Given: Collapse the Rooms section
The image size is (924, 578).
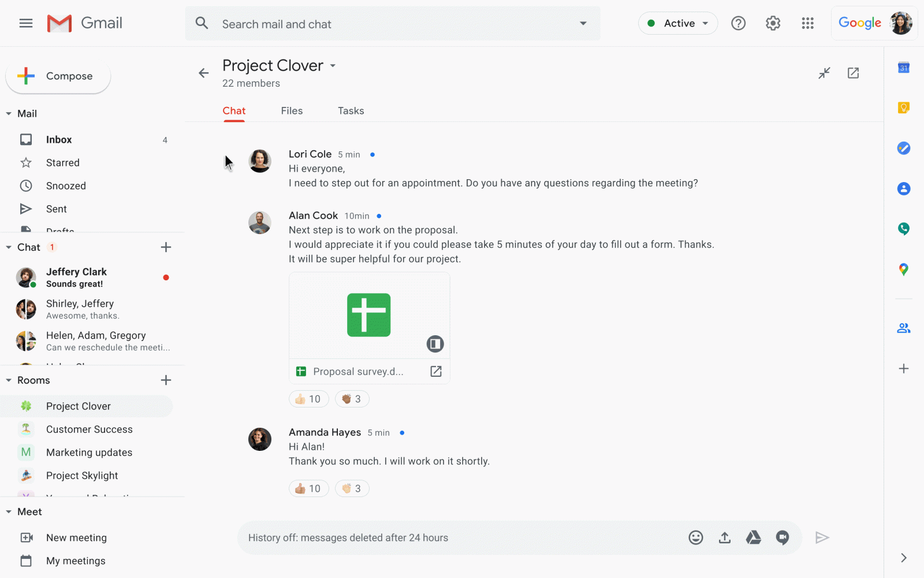Looking at the screenshot, I should (x=8, y=380).
